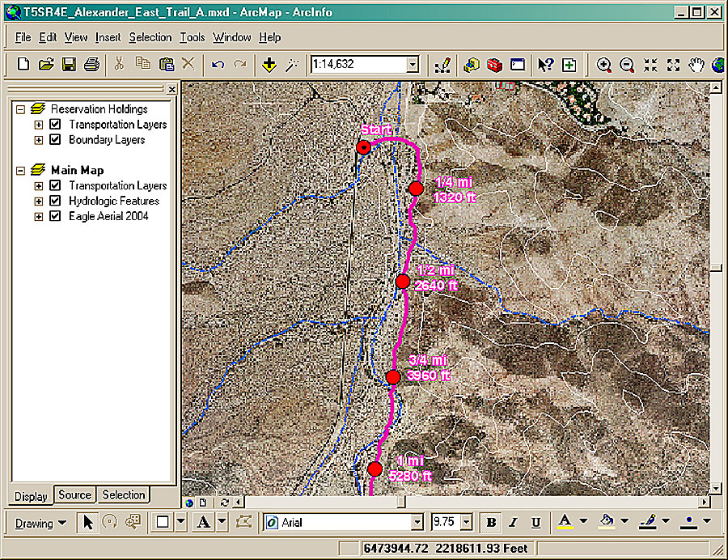728x560 pixels.
Task: Open the Arial font name dropdown
Action: coord(417,523)
